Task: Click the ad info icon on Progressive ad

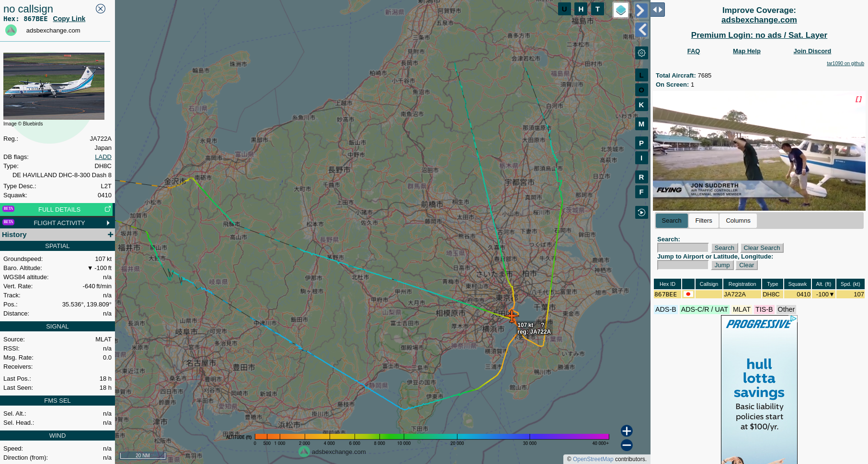Action: coord(794,318)
